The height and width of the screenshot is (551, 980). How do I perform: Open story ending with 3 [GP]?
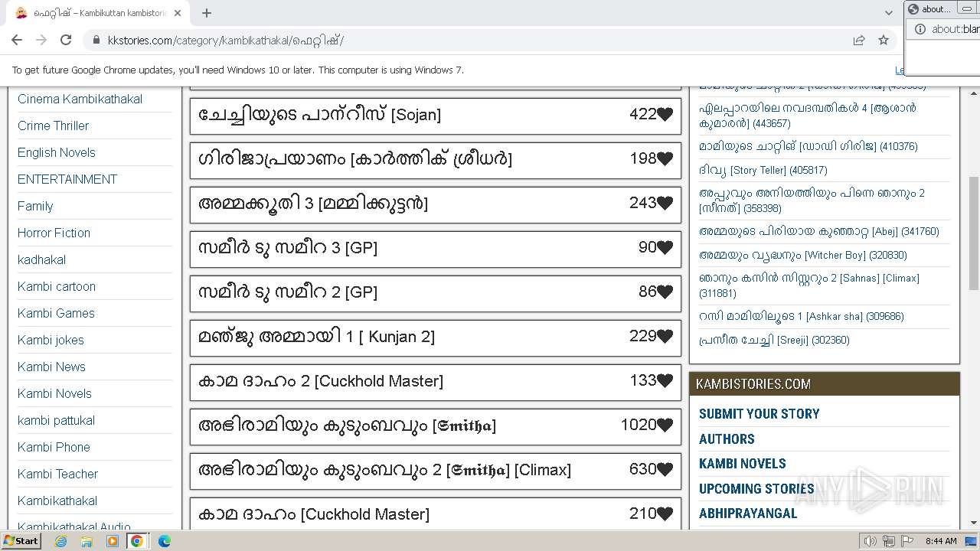288,248
